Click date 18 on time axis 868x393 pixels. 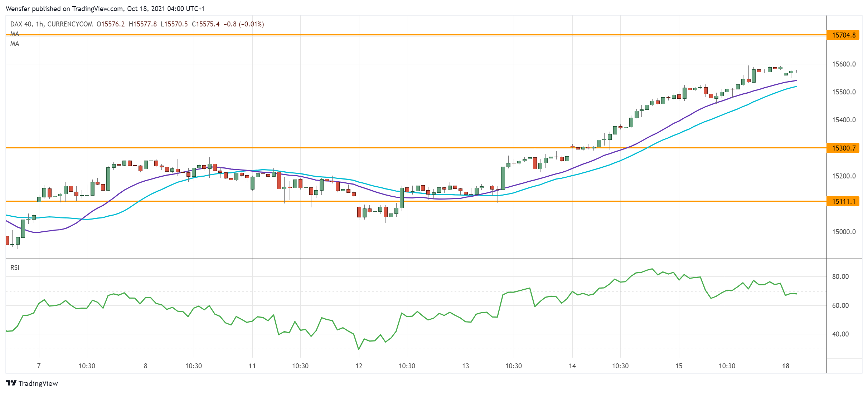coord(785,366)
